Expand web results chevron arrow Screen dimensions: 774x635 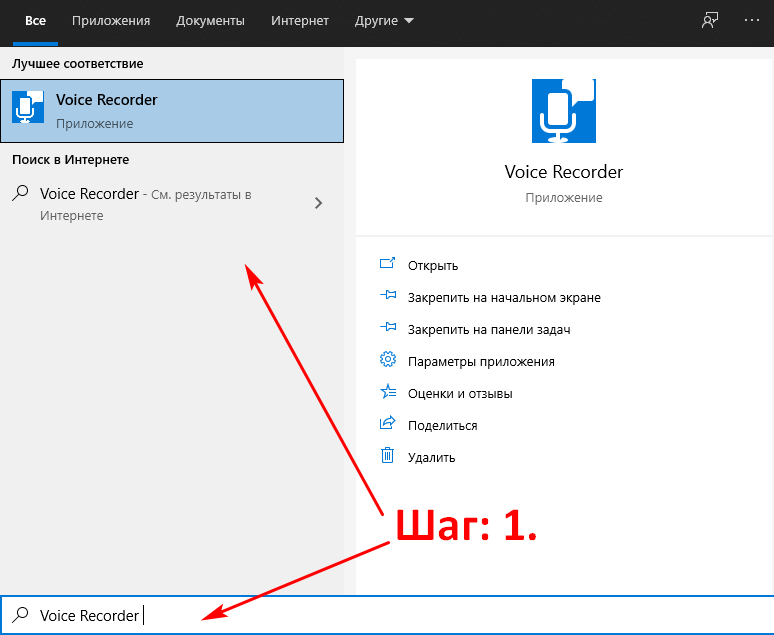[x=318, y=203]
